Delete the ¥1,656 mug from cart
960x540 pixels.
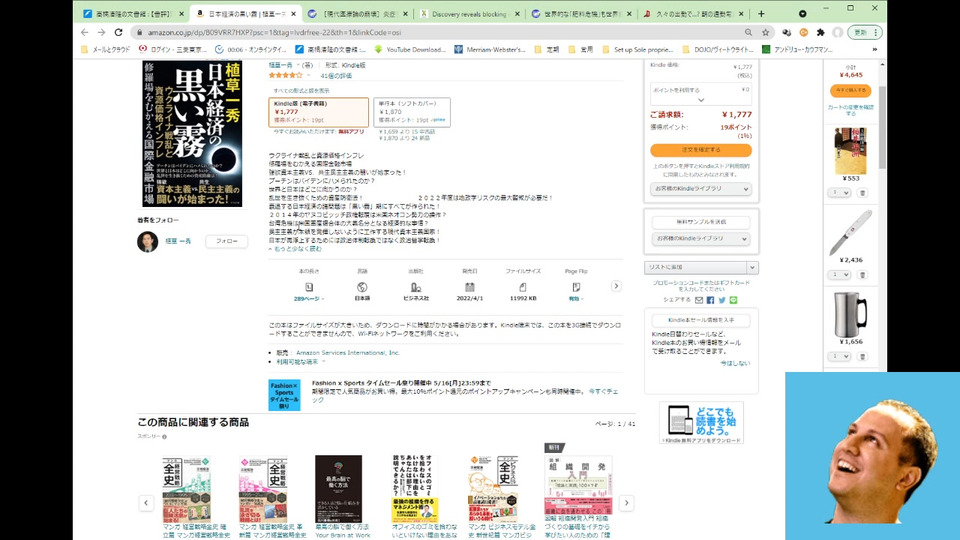[863, 356]
